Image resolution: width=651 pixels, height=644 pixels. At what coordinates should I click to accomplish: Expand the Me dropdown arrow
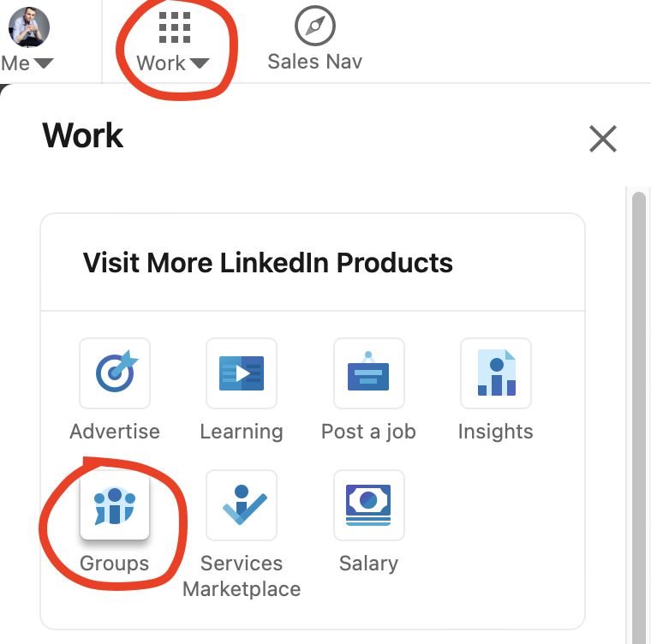pos(43,63)
